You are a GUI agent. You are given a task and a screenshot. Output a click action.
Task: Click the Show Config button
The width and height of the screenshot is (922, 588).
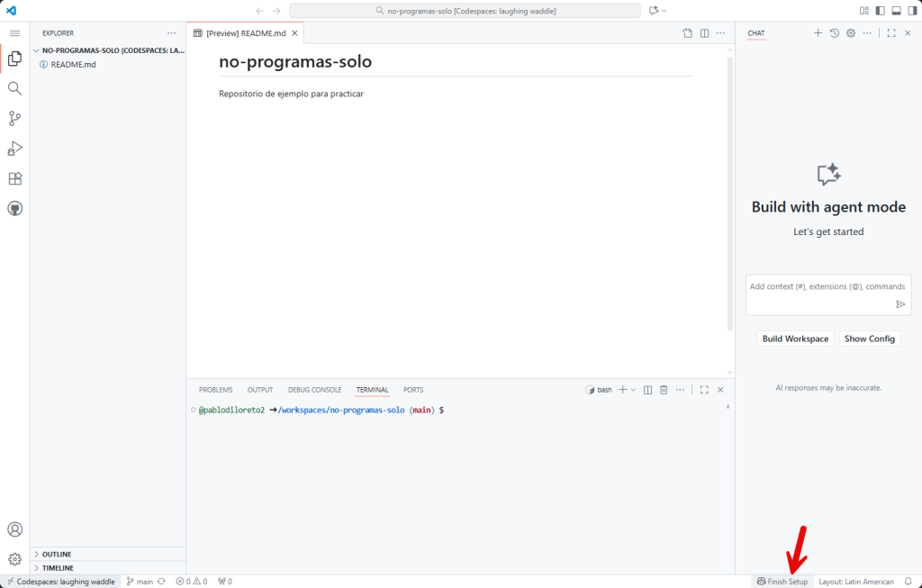869,339
